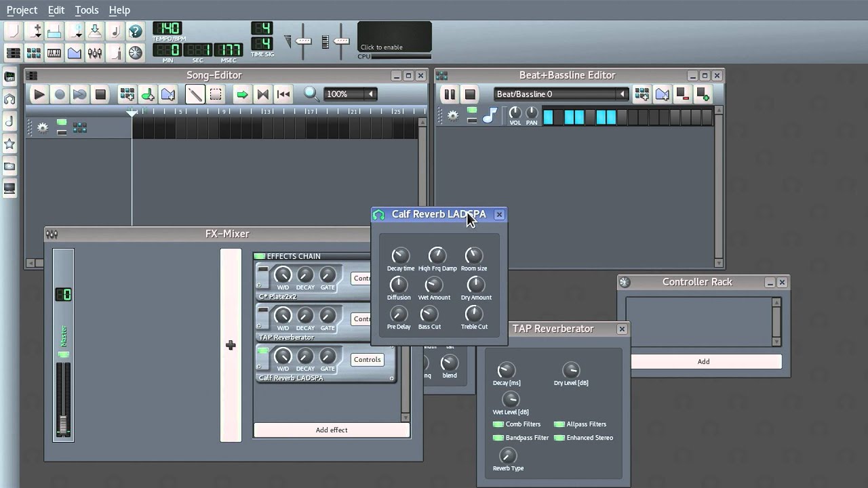The width and height of the screenshot is (868, 488).
Task: Open the Beat/Bassline 0 dropdown
Action: (x=561, y=94)
